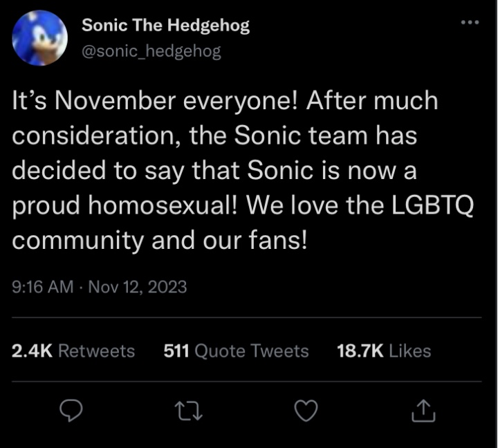The width and height of the screenshot is (498, 448).
Task: Open the three-dot more options menu
Action: coord(469,24)
